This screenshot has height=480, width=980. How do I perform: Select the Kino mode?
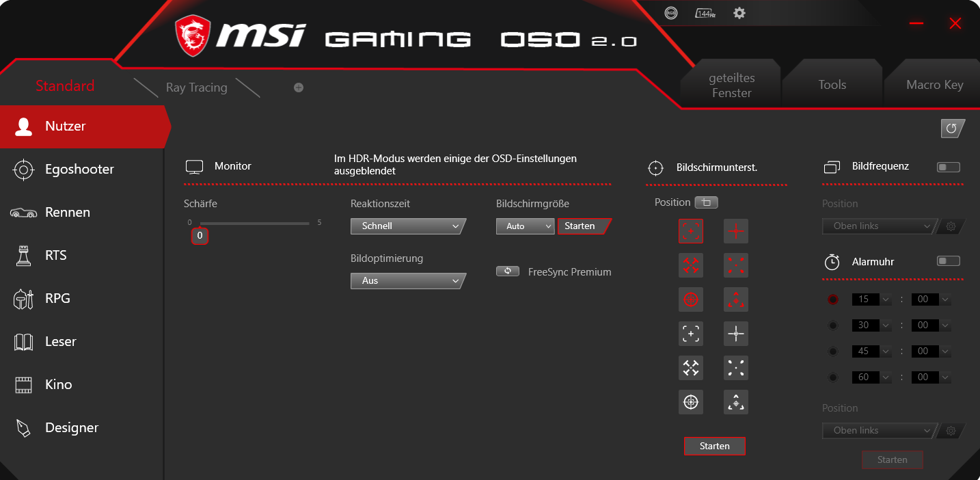[x=81, y=385]
